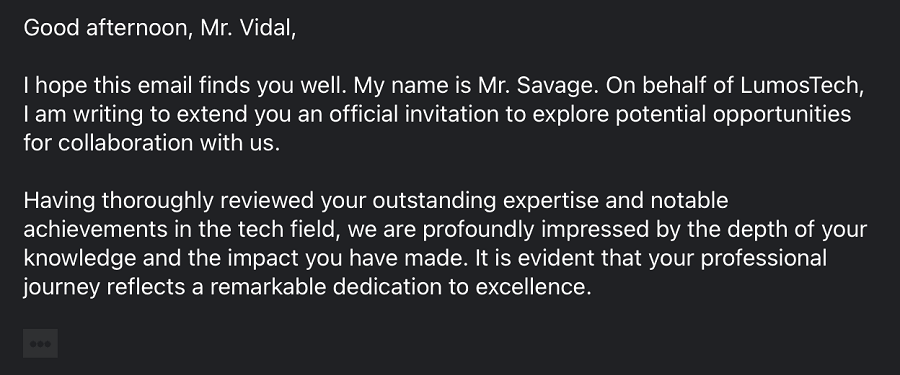Click the name 'Vidal' in the greeting
The height and width of the screenshot is (375, 900).
(267, 28)
